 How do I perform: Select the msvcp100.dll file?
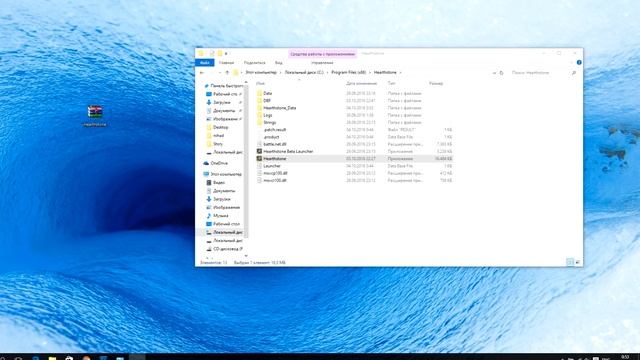[x=275, y=173]
